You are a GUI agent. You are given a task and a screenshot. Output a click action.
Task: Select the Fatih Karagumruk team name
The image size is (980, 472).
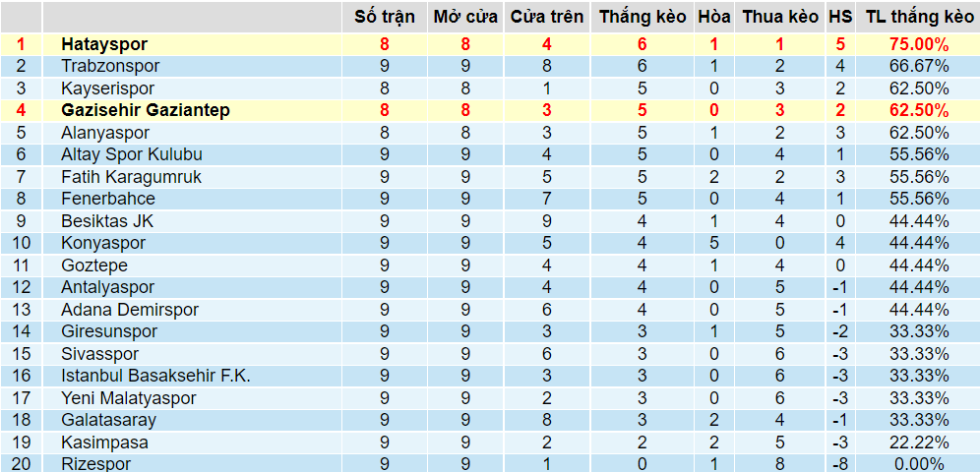(131, 177)
